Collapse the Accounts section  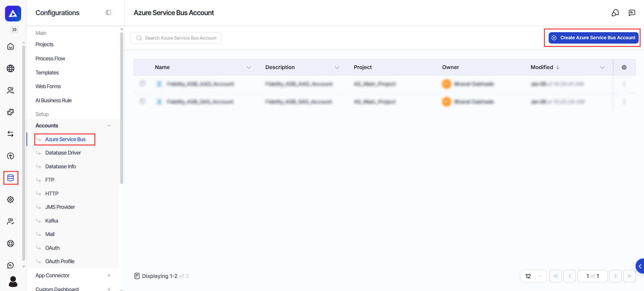109,126
